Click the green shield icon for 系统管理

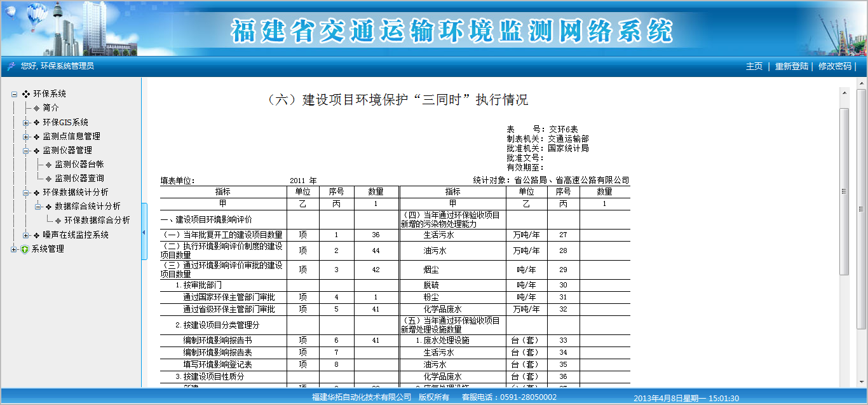click(x=25, y=249)
